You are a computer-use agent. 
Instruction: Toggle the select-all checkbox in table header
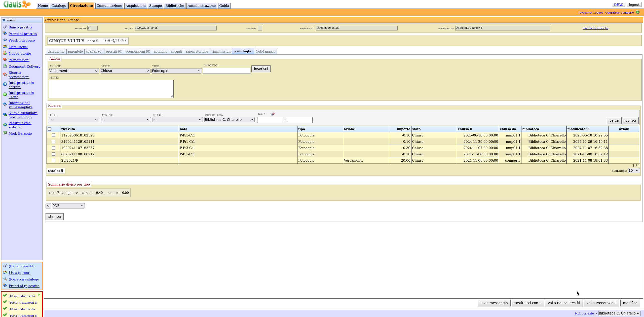(50, 129)
